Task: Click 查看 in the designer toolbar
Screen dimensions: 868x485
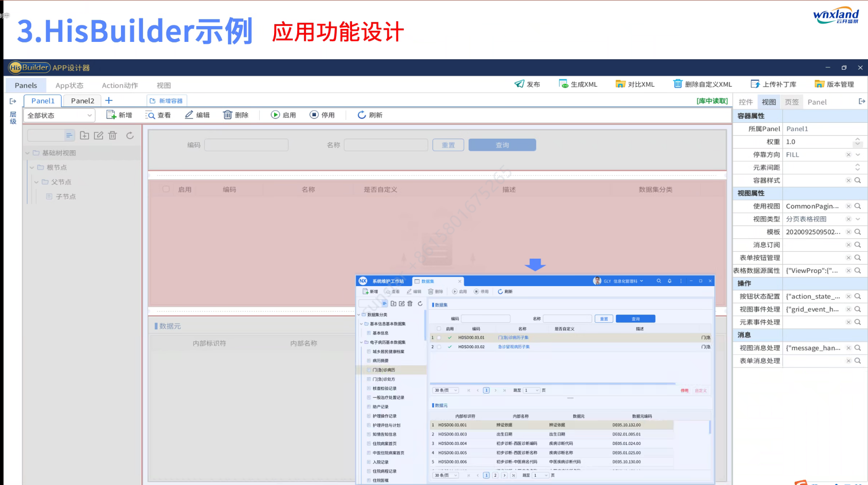Action: pos(158,115)
